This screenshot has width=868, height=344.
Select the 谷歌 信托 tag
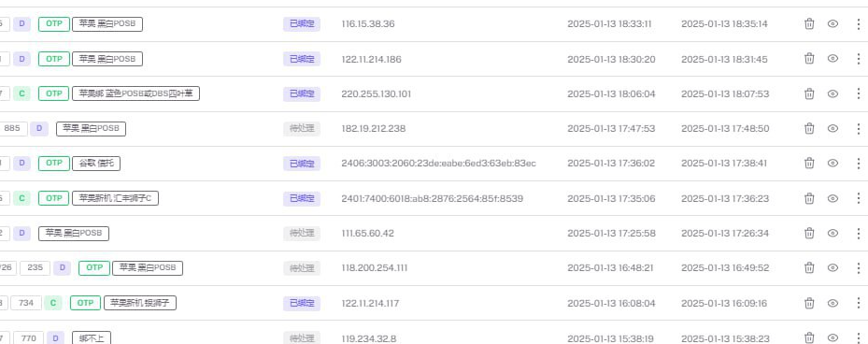click(x=95, y=164)
